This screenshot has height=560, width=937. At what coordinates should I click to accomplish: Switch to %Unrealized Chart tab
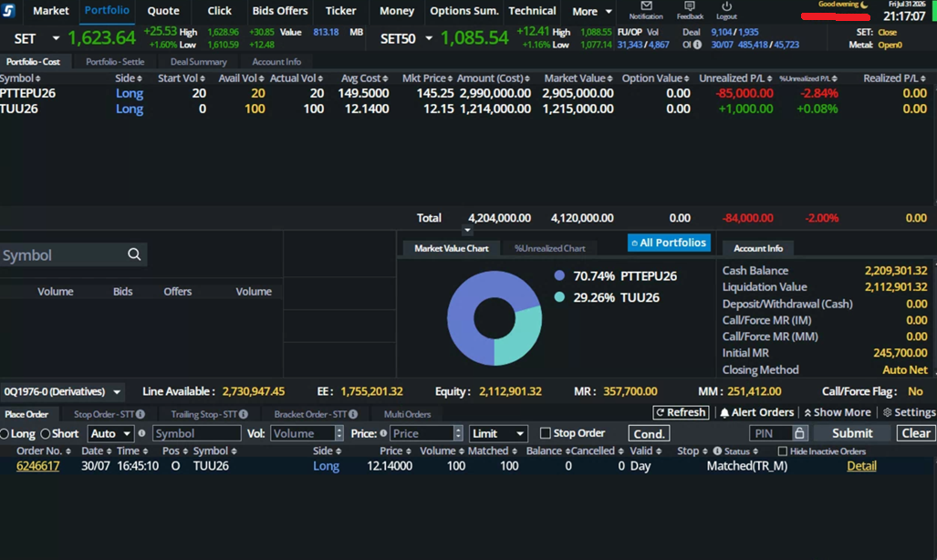click(x=550, y=248)
